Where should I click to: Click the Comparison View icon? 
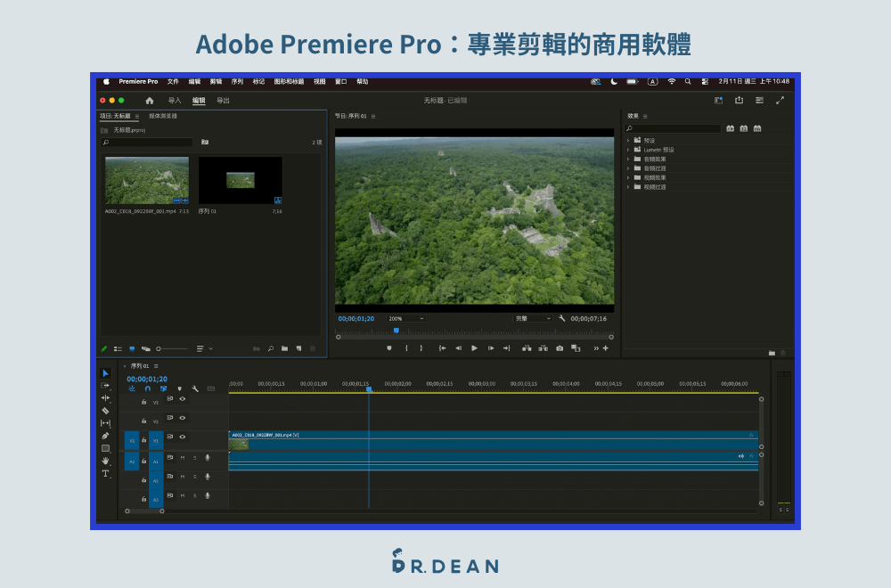(x=576, y=348)
